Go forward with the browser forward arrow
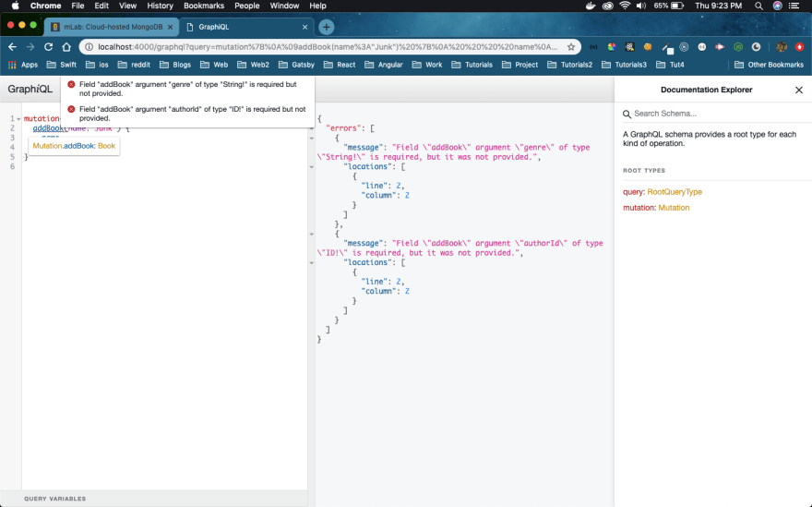This screenshot has height=507, width=812. coord(30,47)
